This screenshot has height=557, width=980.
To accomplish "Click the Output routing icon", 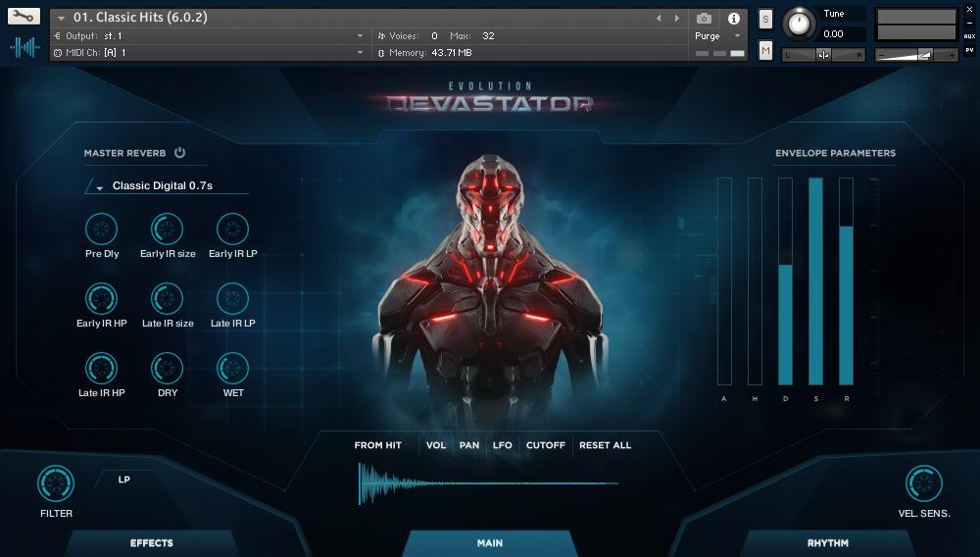I will point(58,36).
